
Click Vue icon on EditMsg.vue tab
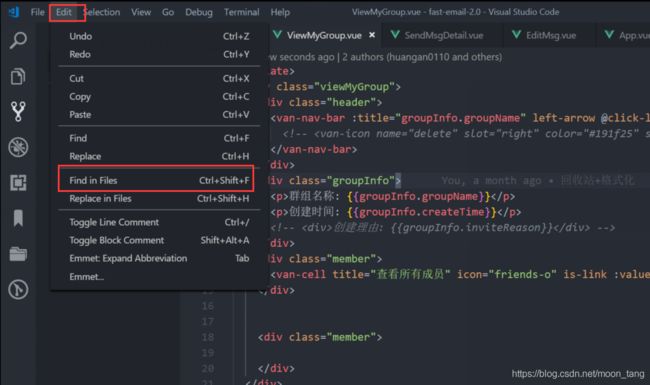pyautogui.click(x=517, y=35)
